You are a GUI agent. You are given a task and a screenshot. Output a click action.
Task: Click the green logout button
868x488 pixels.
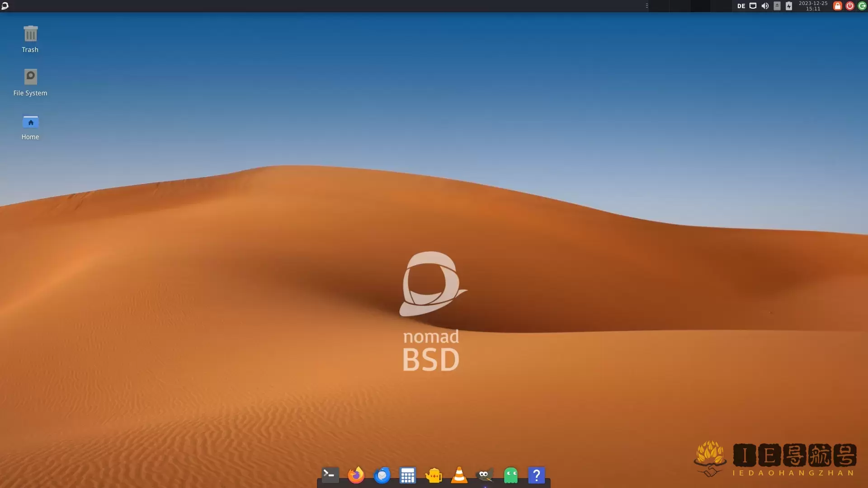[x=862, y=6]
